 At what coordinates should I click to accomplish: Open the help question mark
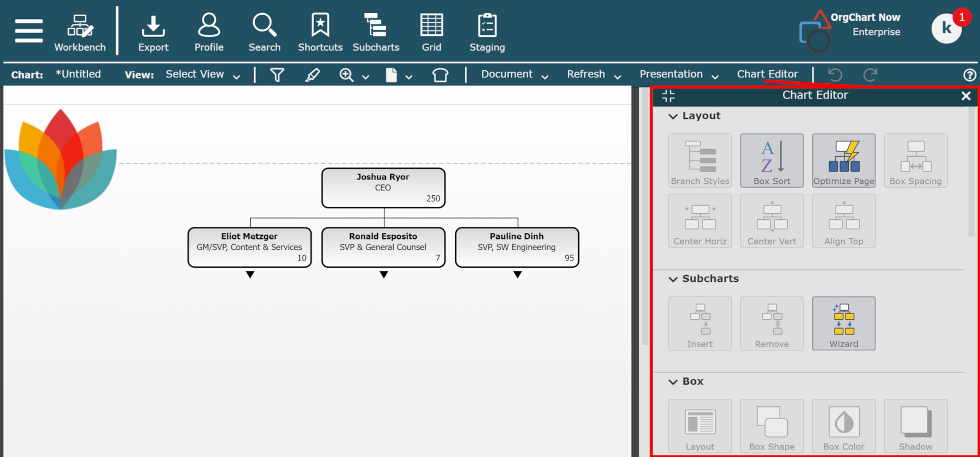[970, 75]
